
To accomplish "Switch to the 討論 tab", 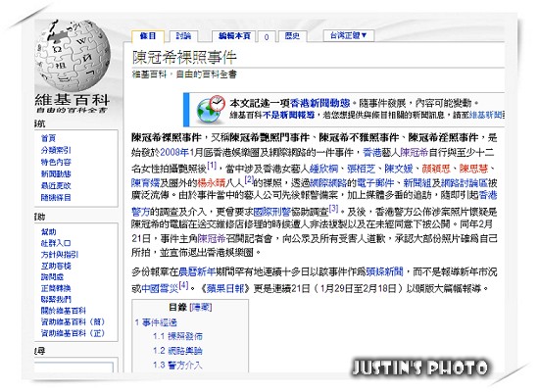I will (x=183, y=36).
